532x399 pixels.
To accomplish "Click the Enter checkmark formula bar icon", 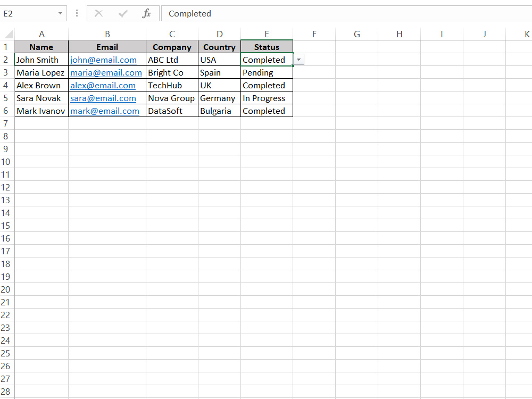I will tap(123, 14).
